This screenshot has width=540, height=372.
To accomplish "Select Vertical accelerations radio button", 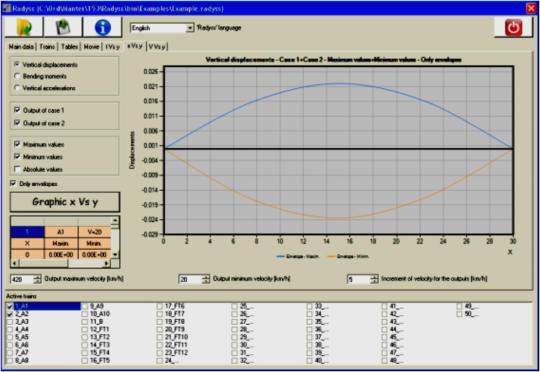I will [17, 88].
